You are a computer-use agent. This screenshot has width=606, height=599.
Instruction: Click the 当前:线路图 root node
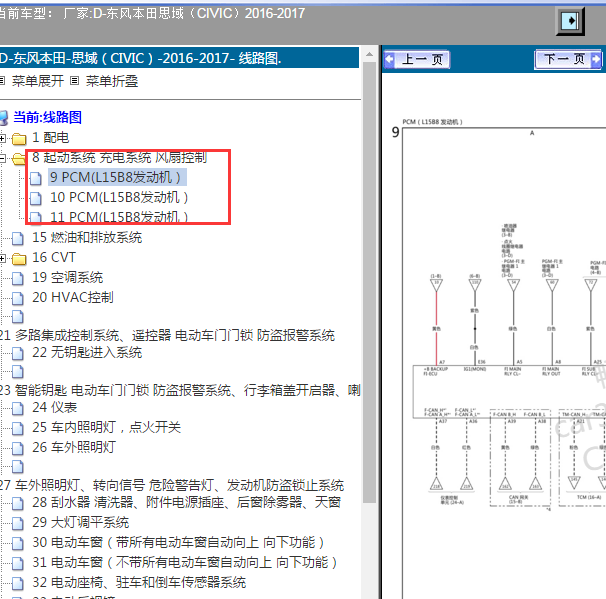[47, 117]
